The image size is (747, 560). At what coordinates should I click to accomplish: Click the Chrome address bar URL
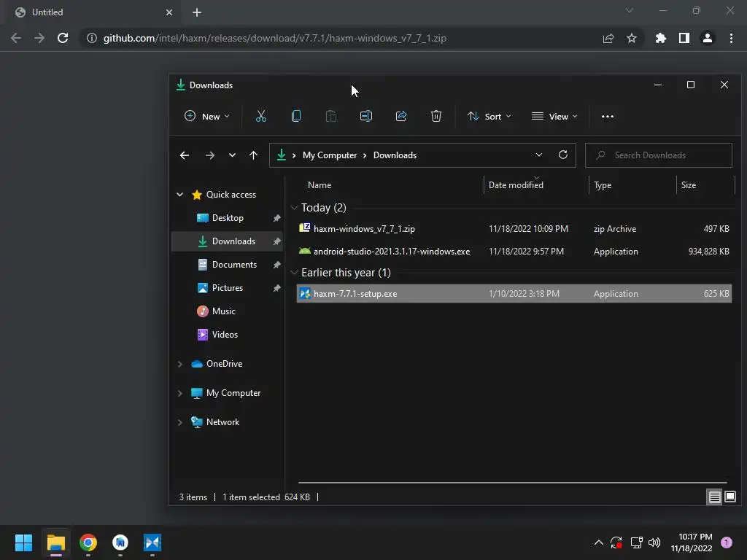pos(275,38)
